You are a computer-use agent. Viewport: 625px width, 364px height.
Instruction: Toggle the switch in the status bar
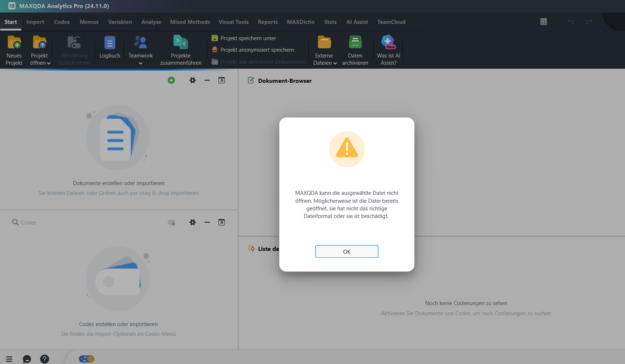pos(86,359)
